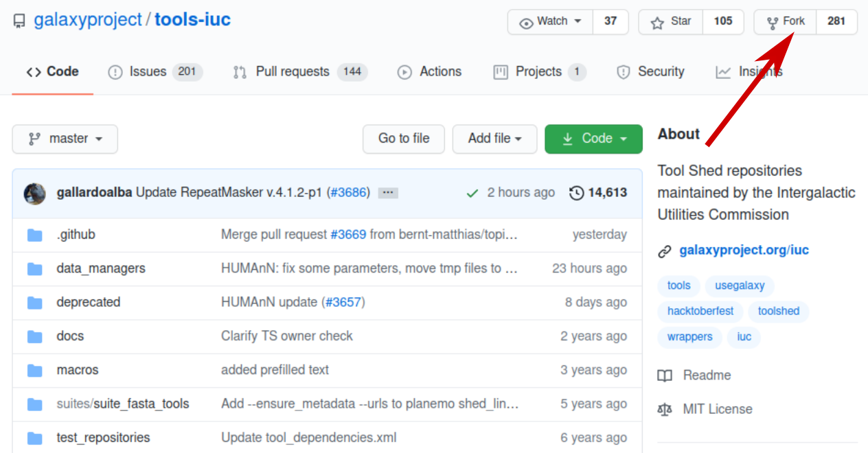
Task: Click gallardoalba's avatar thumbnail
Action: (35, 194)
